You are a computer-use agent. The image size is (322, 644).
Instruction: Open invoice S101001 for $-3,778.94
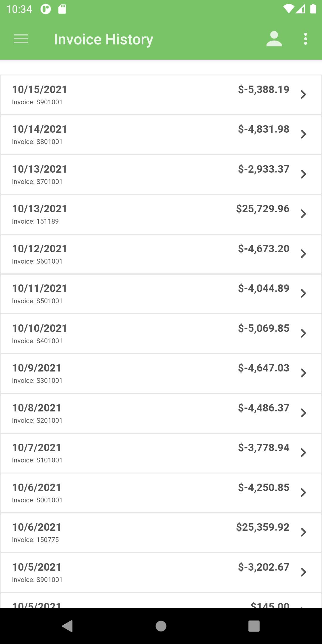pos(161,453)
